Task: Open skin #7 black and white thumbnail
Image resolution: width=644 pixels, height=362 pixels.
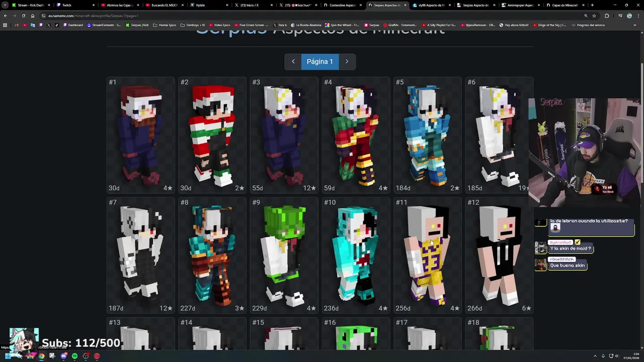Action: click(x=141, y=255)
